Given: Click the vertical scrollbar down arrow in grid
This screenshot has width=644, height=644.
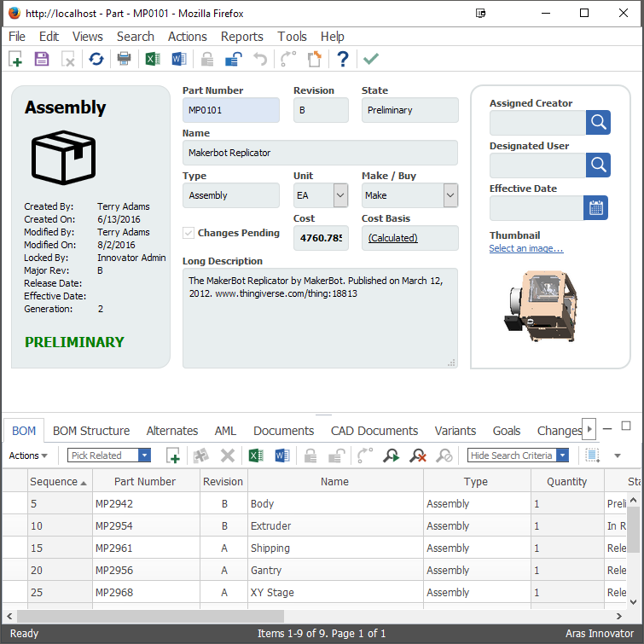Looking at the screenshot, I should (x=633, y=602).
